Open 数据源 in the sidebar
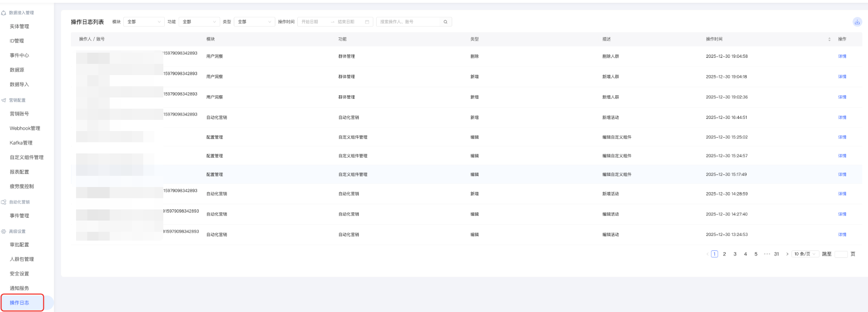868x312 pixels. 17,70
